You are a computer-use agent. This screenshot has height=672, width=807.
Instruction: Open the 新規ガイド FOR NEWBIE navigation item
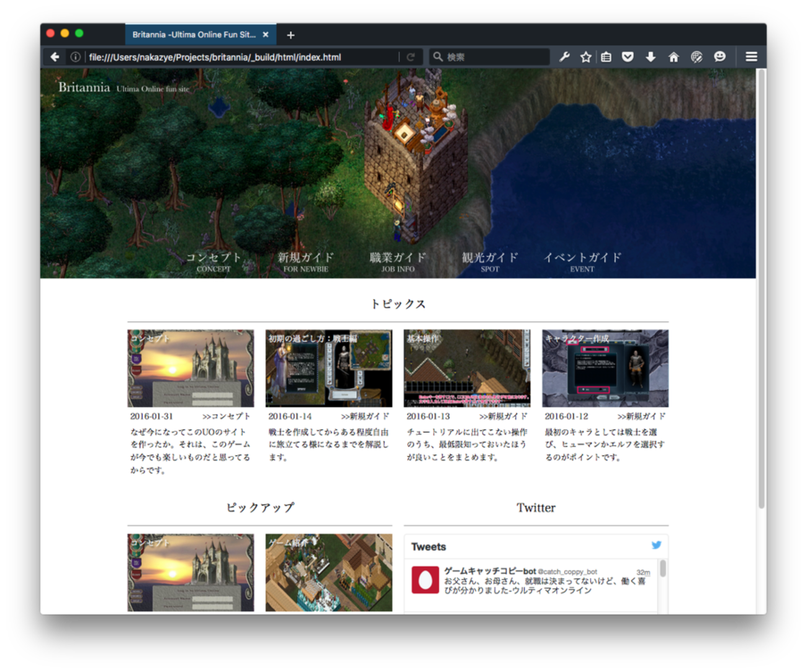click(x=305, y=261)
